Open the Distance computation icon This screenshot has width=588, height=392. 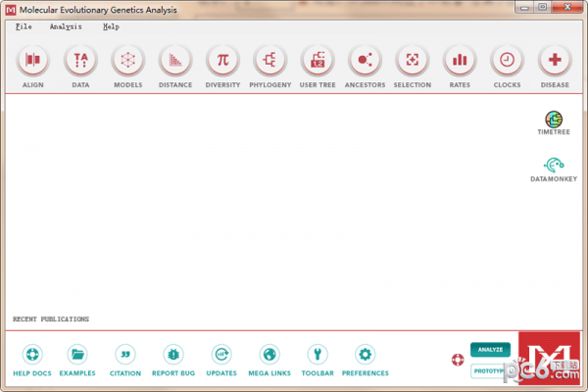coord(175,60)
